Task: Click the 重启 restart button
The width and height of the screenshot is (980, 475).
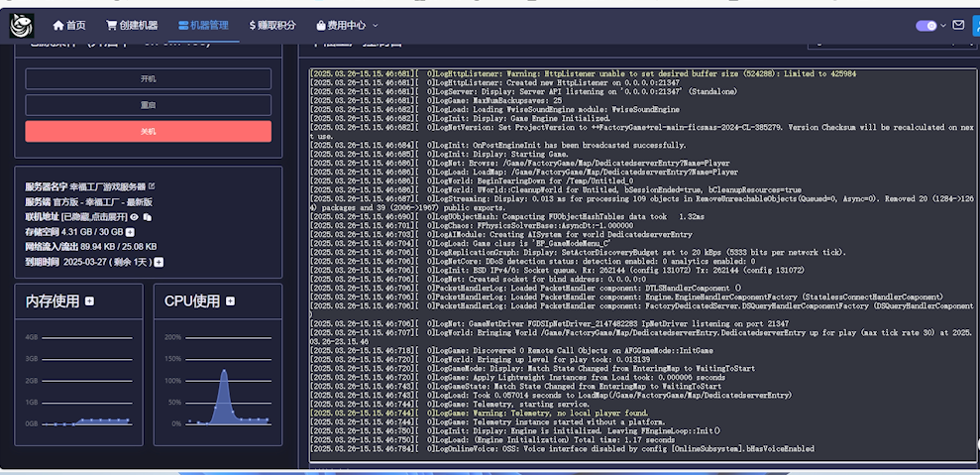Action: 148,105
